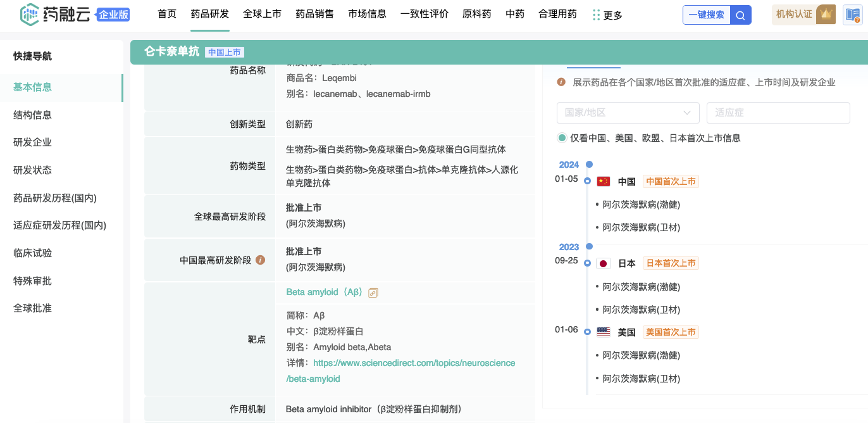The image size is (868, 423).
Task: Click the magnifier search icon button
Action: (740, 15)
